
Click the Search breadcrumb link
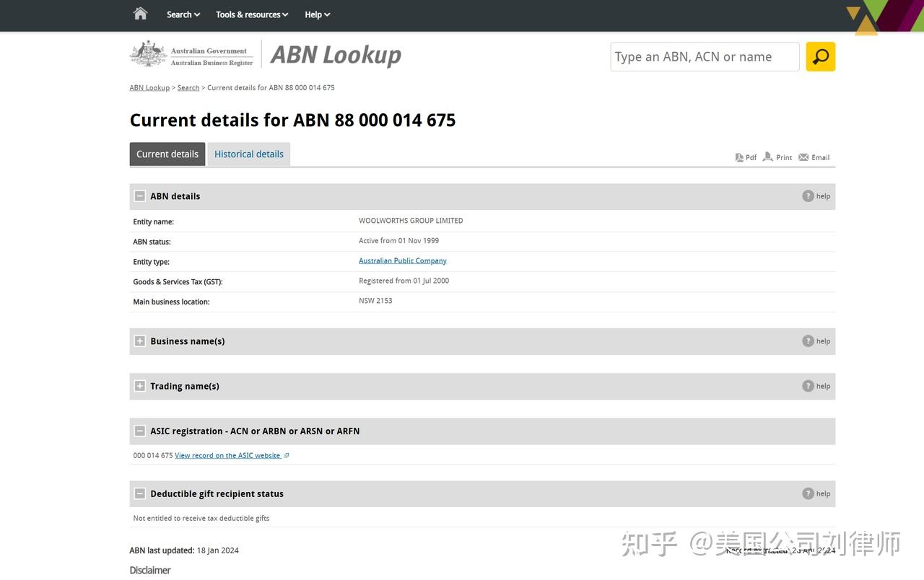(188, 88)
